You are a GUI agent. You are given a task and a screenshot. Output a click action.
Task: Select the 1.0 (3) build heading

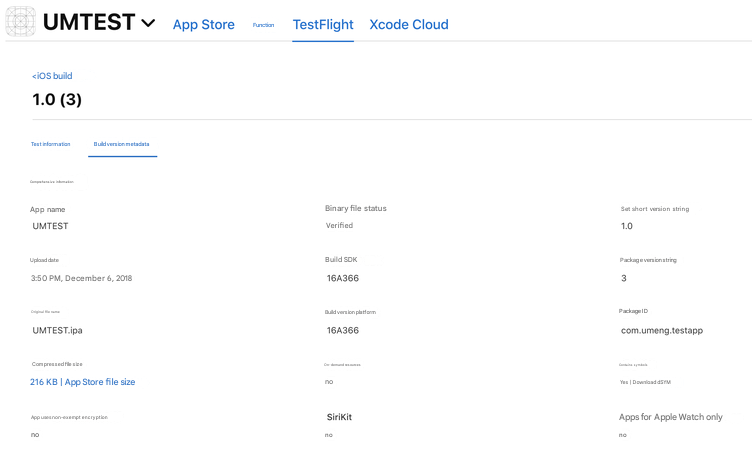pos(57,99)
